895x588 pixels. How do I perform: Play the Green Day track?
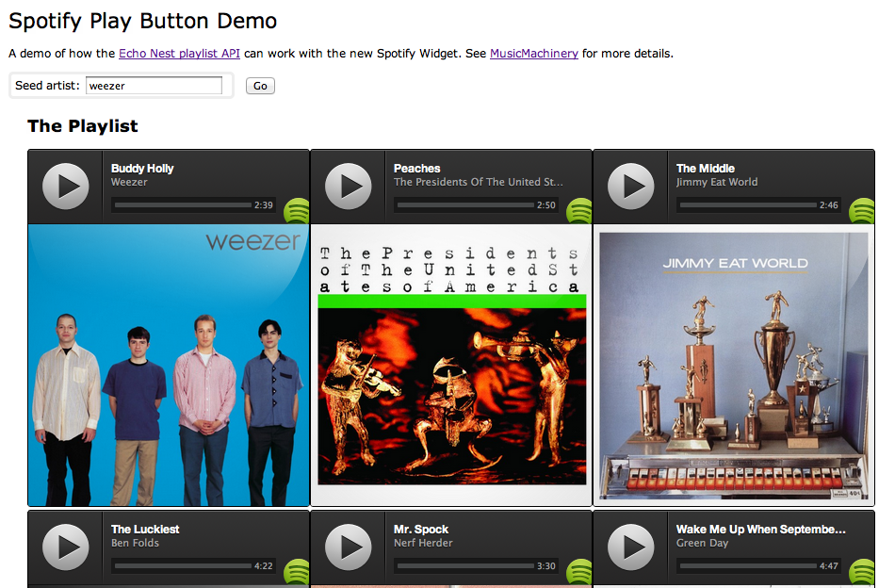pyautogui.click(x=631, y=547)
